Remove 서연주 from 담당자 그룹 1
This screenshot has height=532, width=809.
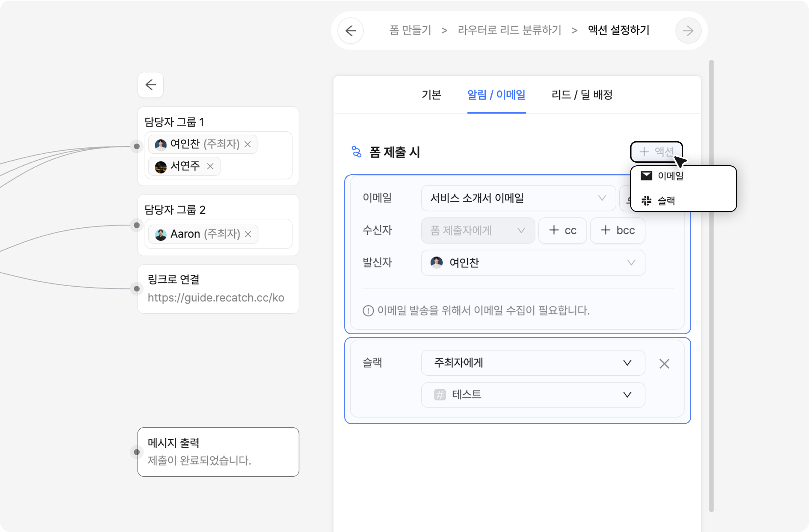[x=210, y=166]
